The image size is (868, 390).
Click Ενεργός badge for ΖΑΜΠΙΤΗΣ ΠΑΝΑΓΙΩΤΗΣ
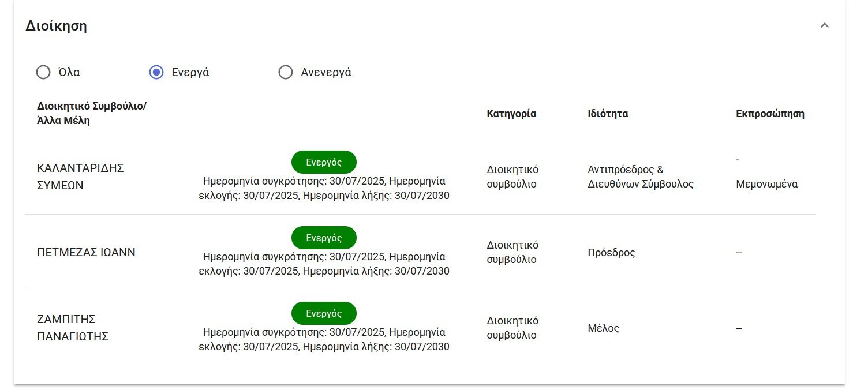(324, 313)
